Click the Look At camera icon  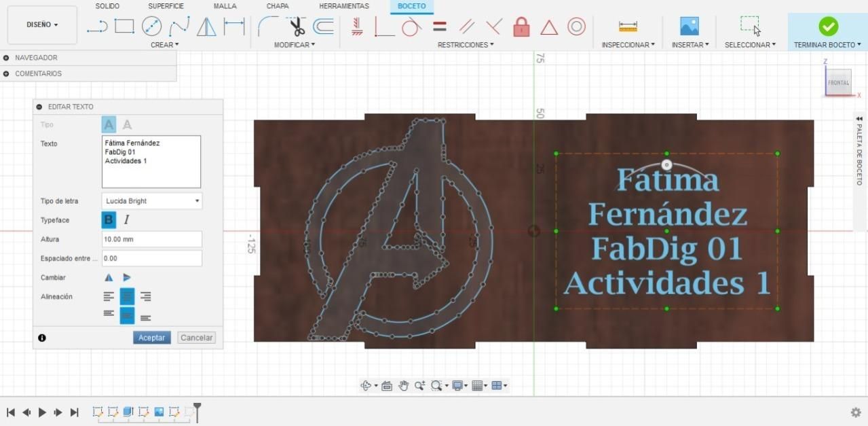coord(387,386)
